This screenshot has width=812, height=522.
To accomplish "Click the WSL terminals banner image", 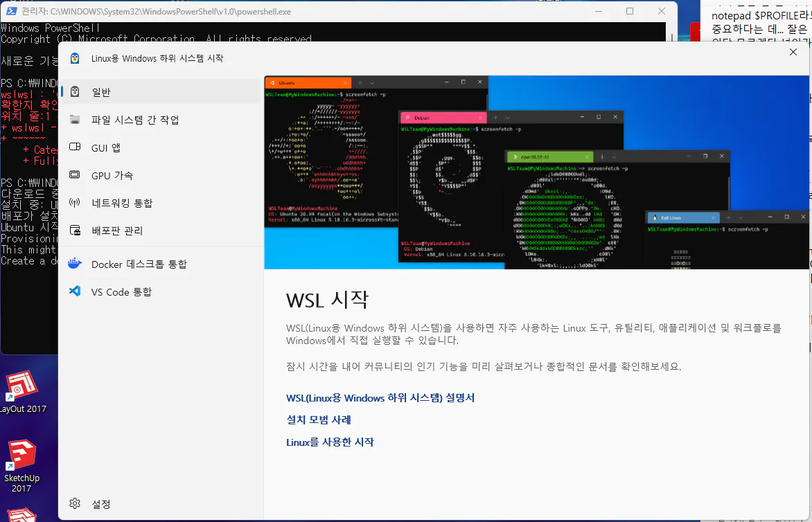I will [x=536, y=172].
